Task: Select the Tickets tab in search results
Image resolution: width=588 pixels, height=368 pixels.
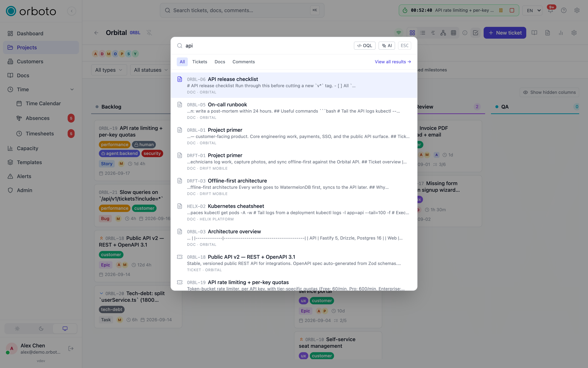Action: click(x=200, y=62)
